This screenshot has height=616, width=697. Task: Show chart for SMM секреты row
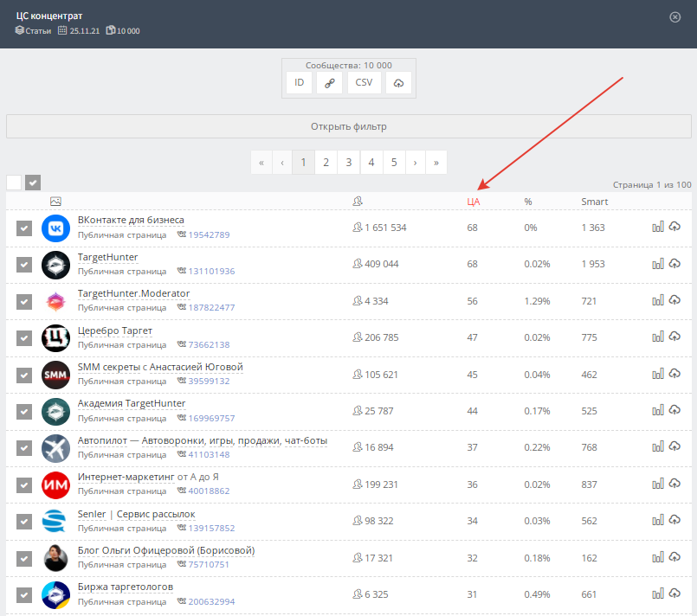pos(658,374)
